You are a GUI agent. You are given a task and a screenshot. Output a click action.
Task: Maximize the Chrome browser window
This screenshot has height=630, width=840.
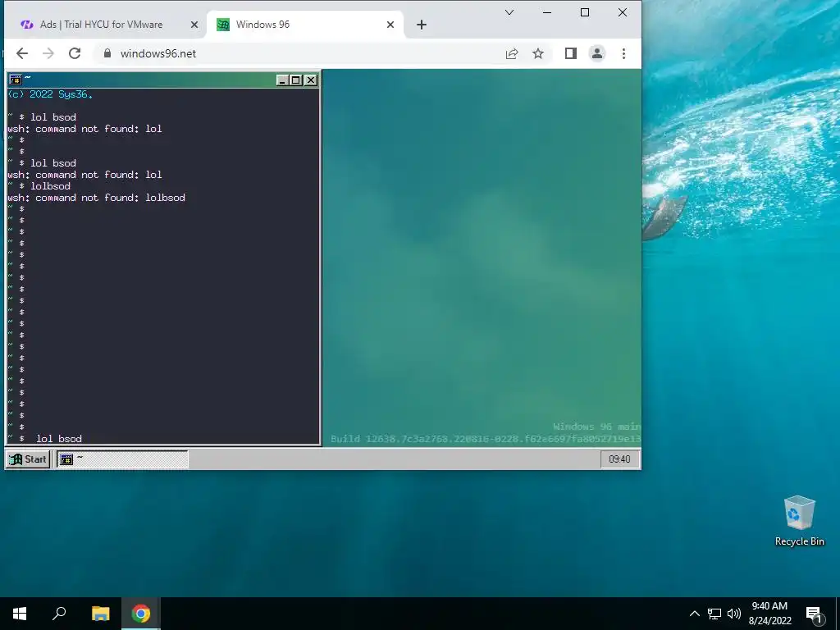584,12
